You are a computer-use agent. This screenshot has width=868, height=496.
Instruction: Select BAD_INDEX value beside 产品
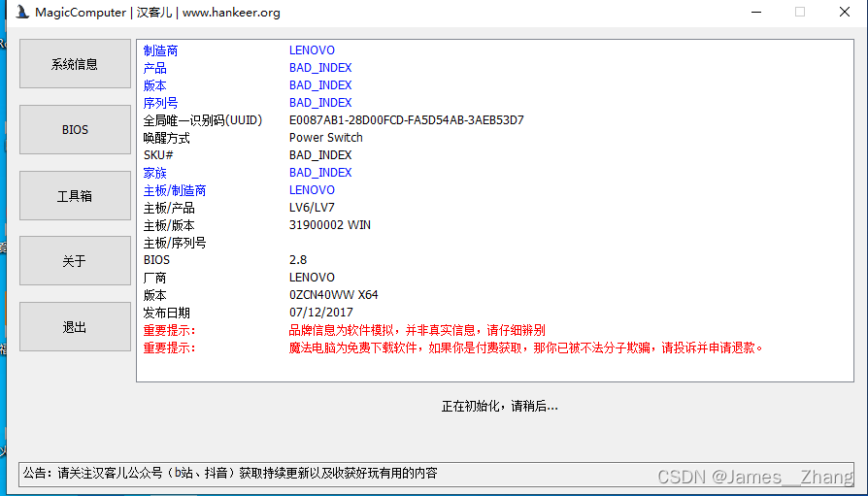point(320,68)
